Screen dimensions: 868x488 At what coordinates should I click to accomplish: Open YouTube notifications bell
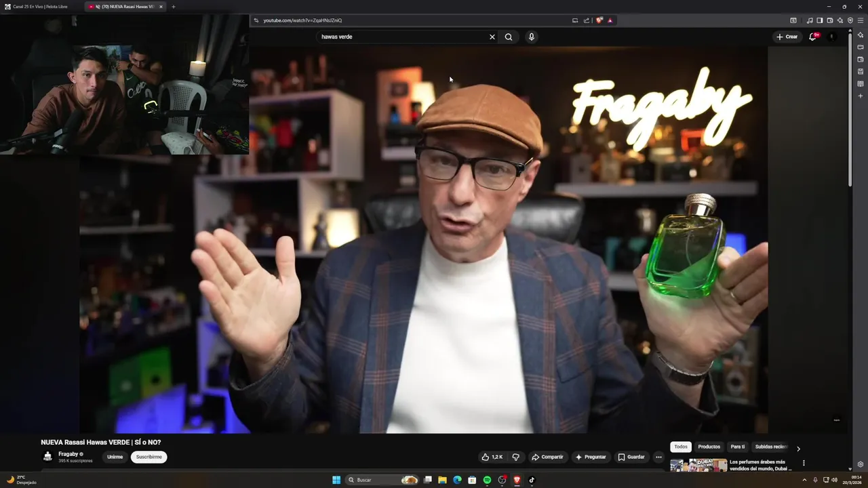813,37
